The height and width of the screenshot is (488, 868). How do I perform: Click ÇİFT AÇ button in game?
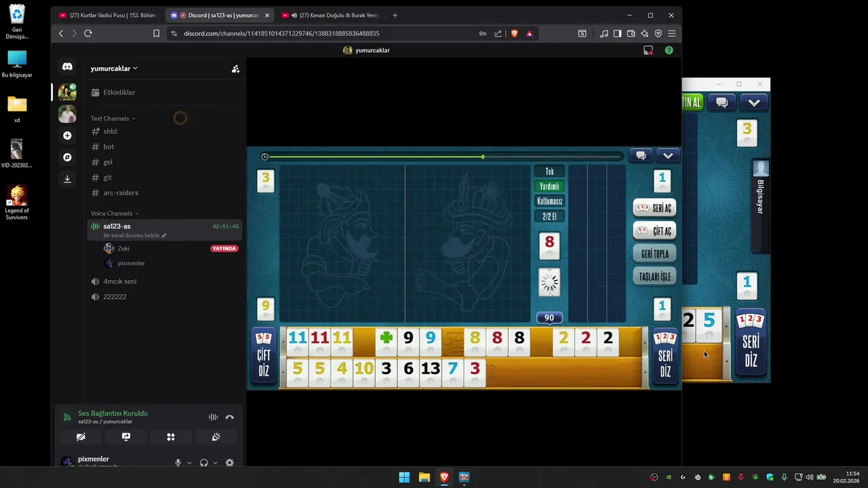[x=654, y=231]
